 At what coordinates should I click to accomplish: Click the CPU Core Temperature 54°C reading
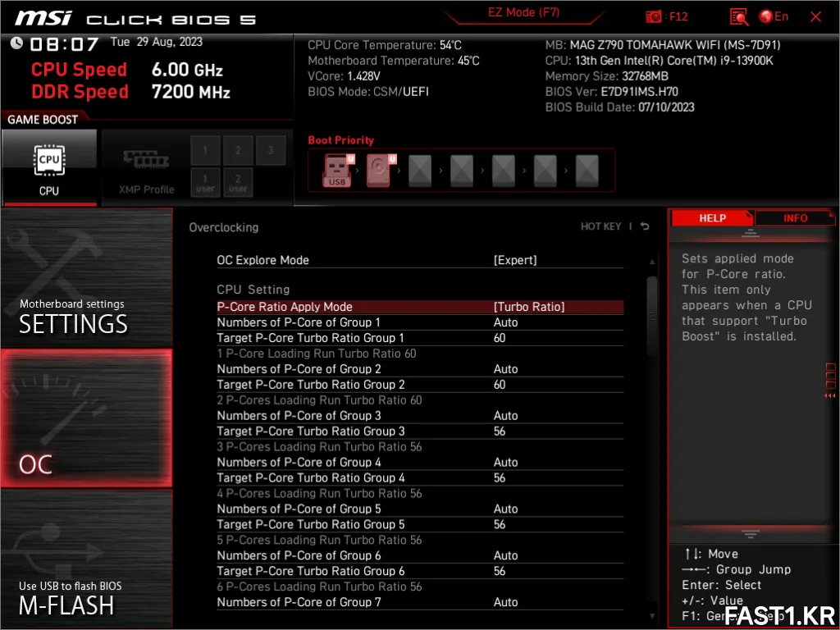click(x=385, y=45)
